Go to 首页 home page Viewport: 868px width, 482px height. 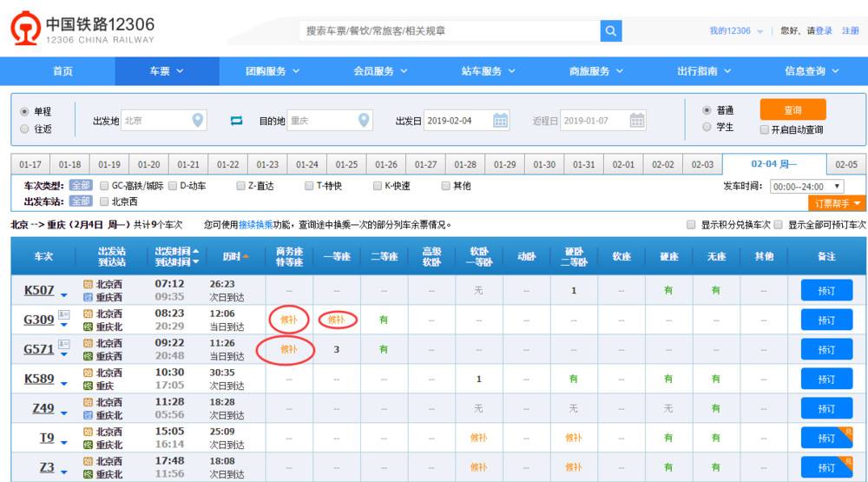tap(62, 71)
